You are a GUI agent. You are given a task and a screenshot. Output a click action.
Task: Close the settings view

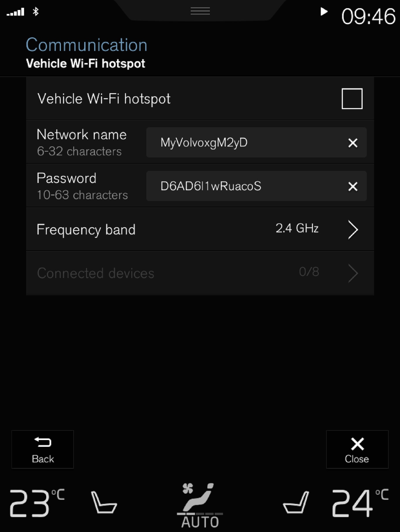click(x=357, y=449)
